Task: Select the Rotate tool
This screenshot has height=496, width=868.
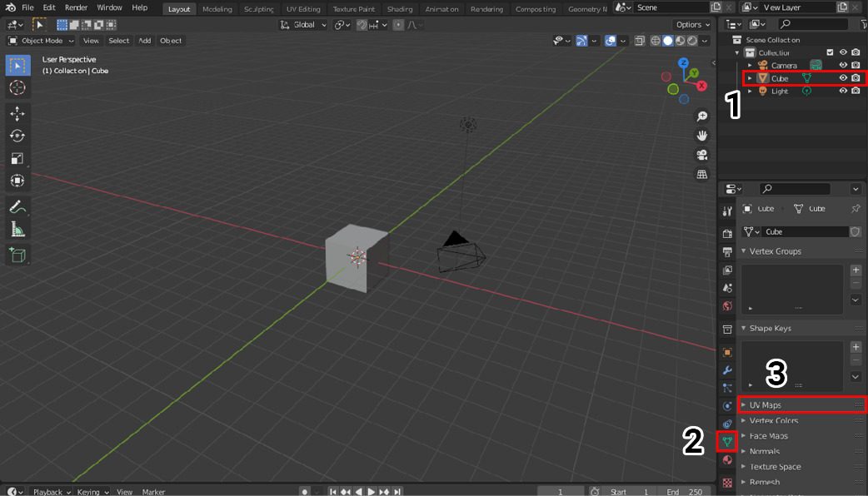Action: tap(17, 136)
